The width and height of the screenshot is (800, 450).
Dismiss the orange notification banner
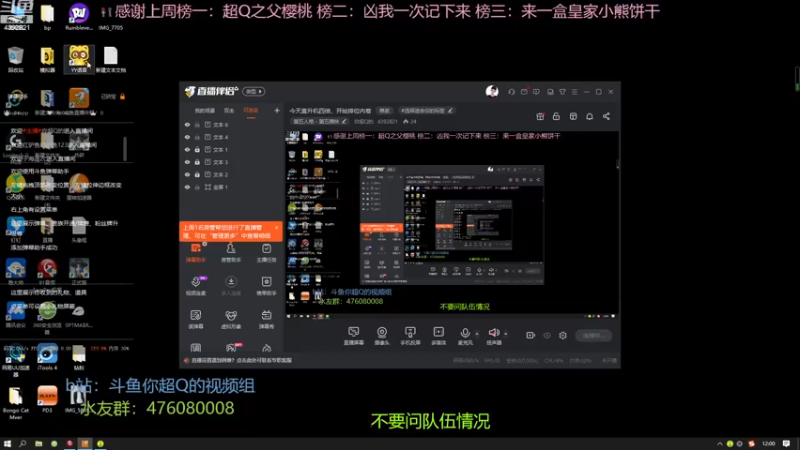tap(277, 228)
